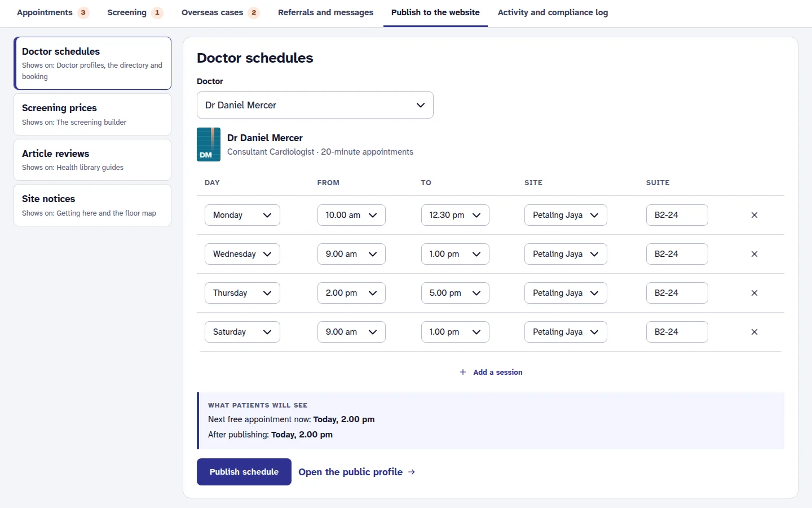
Task: Edit the suite field in the Thursday row
Action: coord(677,293)
